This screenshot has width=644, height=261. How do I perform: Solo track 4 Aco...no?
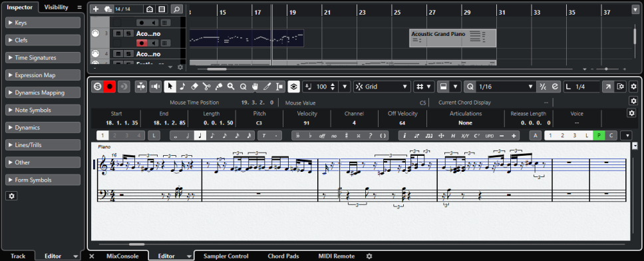pos(128,54)
